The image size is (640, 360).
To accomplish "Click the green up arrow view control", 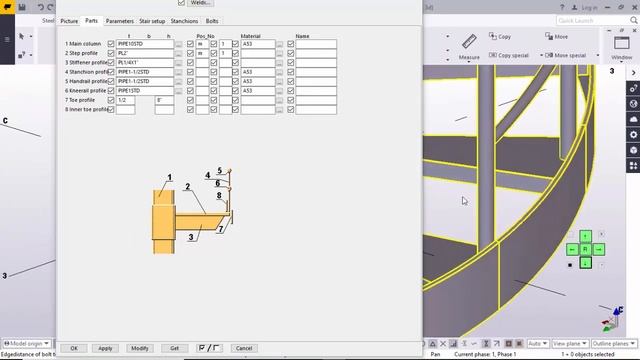I will point(585,236).
